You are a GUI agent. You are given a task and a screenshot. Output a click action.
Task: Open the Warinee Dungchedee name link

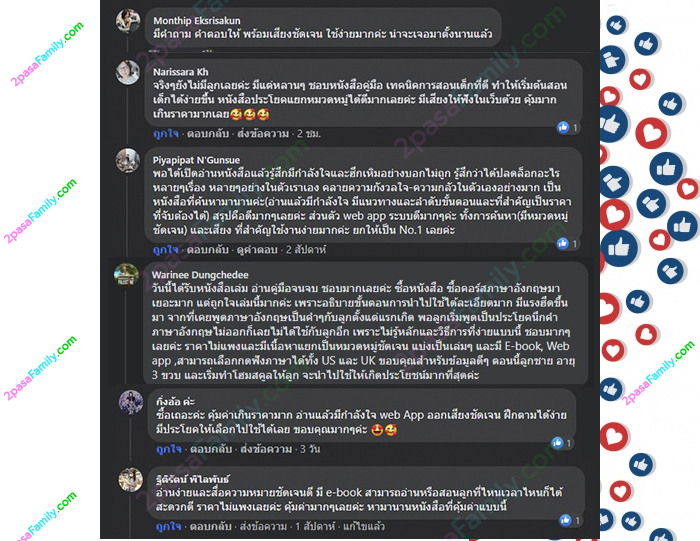click(200, 275)
